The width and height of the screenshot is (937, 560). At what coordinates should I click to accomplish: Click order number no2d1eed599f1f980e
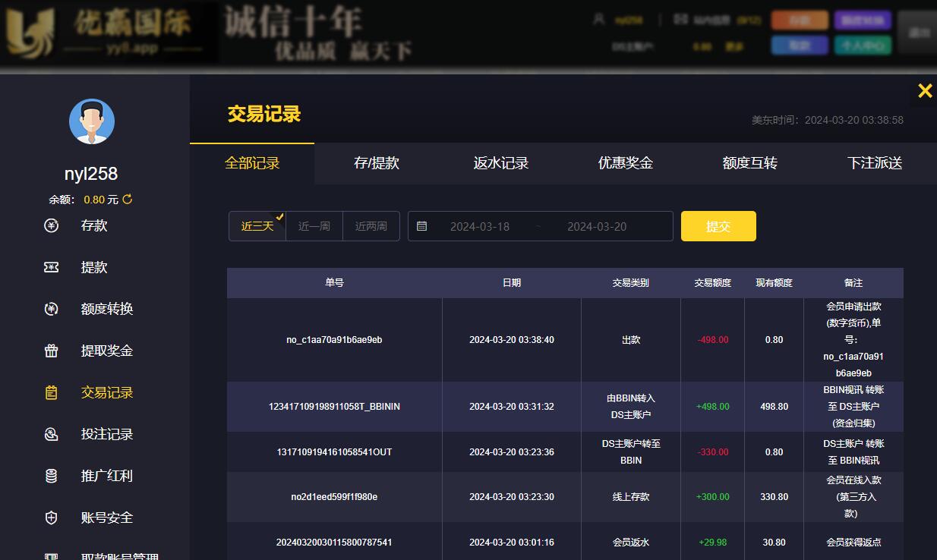pyautogui.click(x=334, y=497)
